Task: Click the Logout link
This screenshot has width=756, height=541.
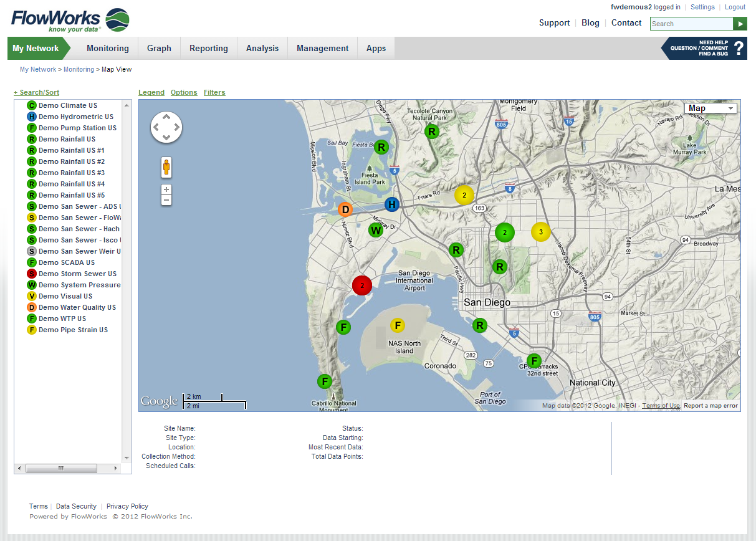Action: click(735, 7)
